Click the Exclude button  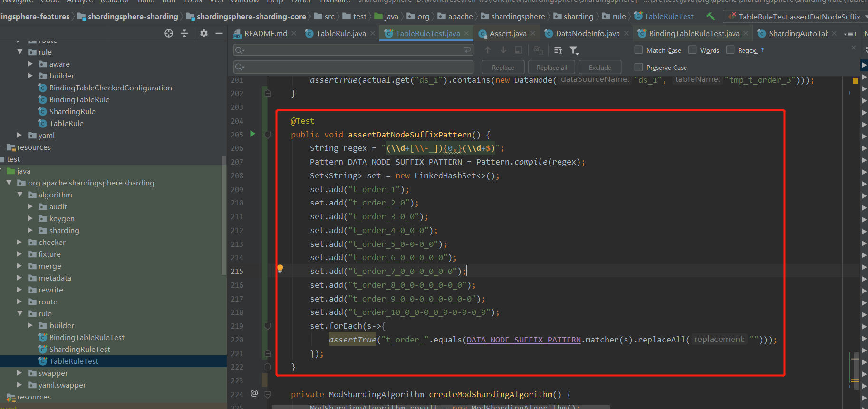tap(600, 68)
